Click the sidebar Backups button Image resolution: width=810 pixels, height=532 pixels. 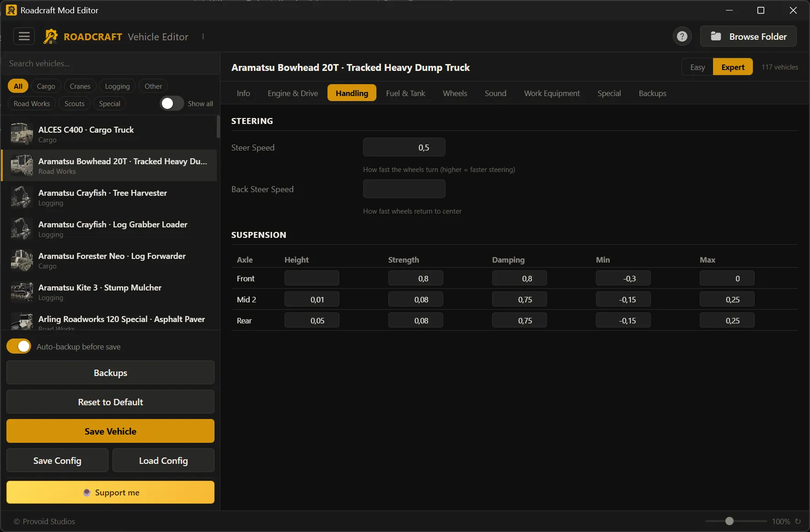tap(110, 372)
